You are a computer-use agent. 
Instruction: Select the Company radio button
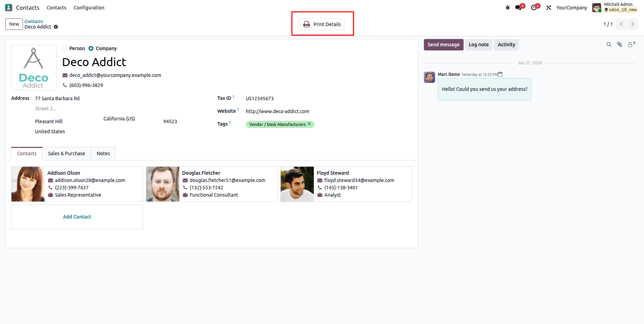(x=91, y=48)
